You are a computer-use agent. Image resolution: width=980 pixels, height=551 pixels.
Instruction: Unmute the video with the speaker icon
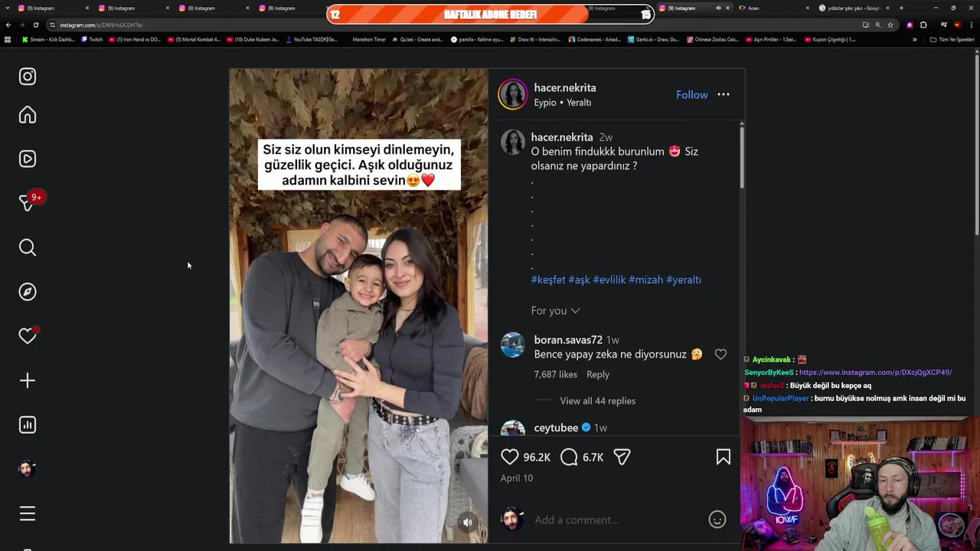coord(468,523)
